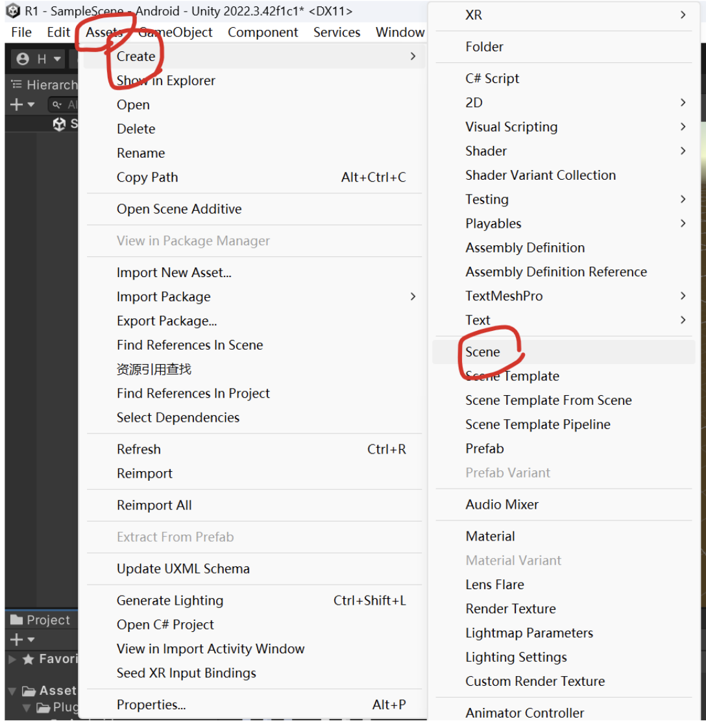Open the Assets menu
The image size is (706, 728).
click(x=104, y=32)
